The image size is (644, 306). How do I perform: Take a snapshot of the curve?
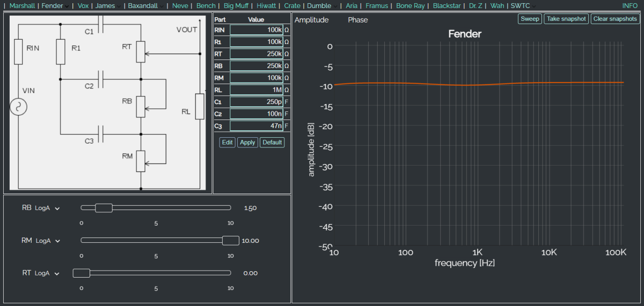pyautogui.click(x=566, y=19)
